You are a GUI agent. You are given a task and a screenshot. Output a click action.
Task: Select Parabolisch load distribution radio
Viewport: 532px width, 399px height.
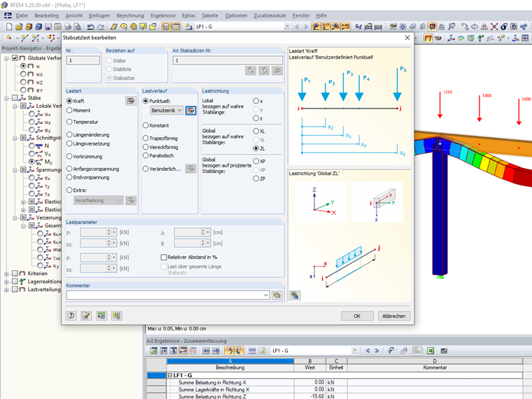coord(146,155)
